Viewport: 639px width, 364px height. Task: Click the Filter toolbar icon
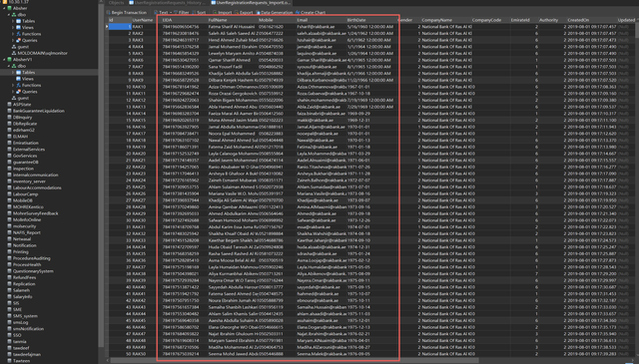tap(176, 13)
